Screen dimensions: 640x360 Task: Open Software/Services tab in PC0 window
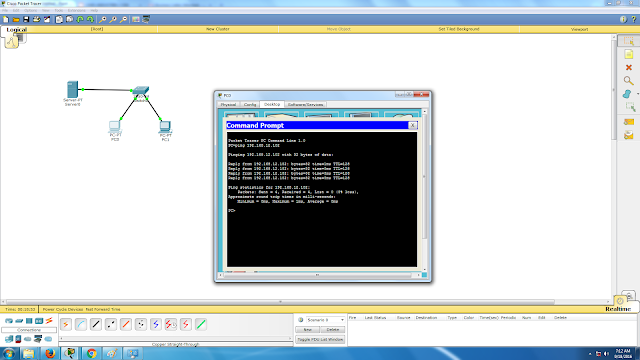[x=305, y=104]
